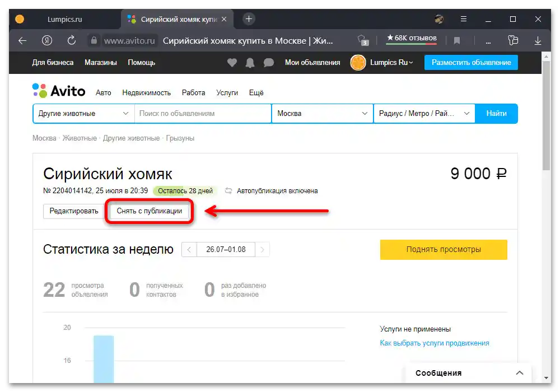
Task: Click the Снять с публикации button
Action: 149,211
